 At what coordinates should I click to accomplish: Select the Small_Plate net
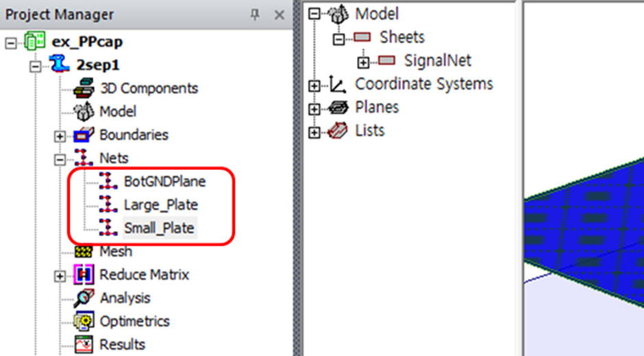159,228
